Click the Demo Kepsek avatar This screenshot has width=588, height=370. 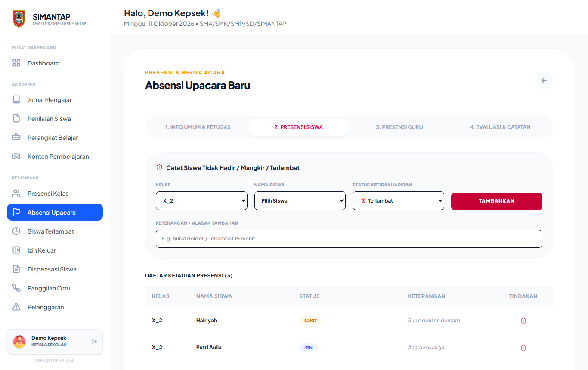pos(19,342)
